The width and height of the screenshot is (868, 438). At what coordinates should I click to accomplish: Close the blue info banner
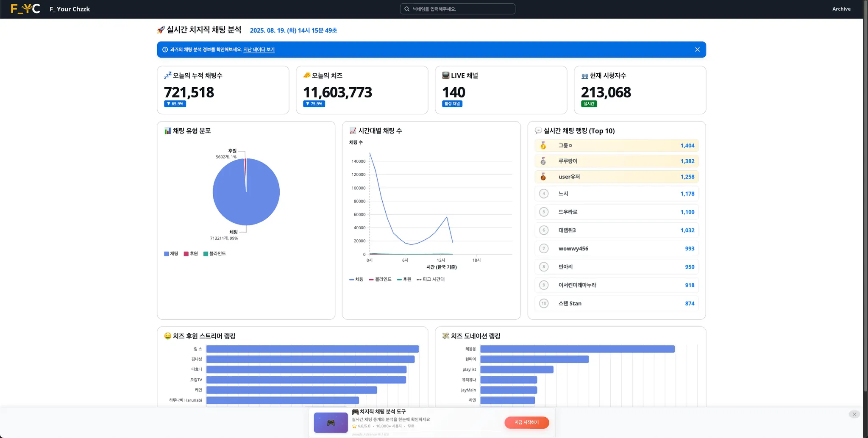(x=697, y=50)
